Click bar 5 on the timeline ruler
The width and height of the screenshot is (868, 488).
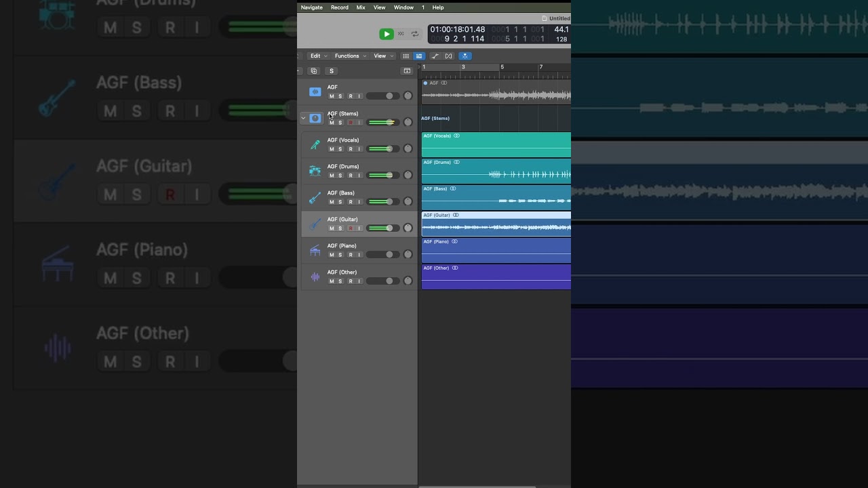pyautogui.click(x=502, y=67)
